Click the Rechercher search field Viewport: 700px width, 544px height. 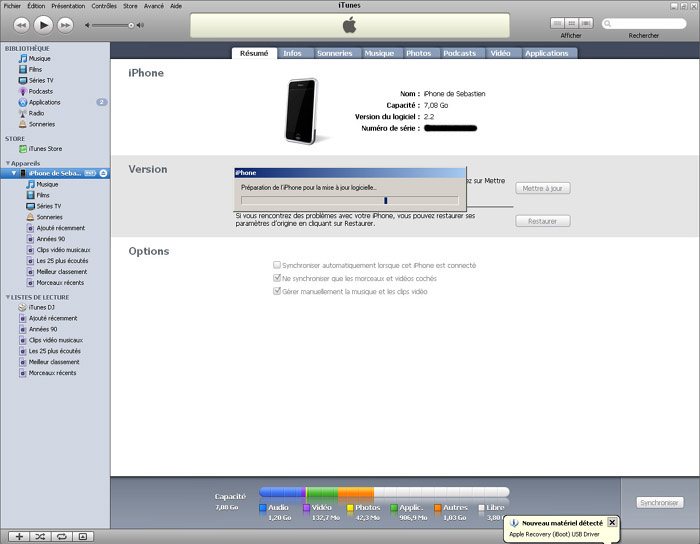(644, 23)
